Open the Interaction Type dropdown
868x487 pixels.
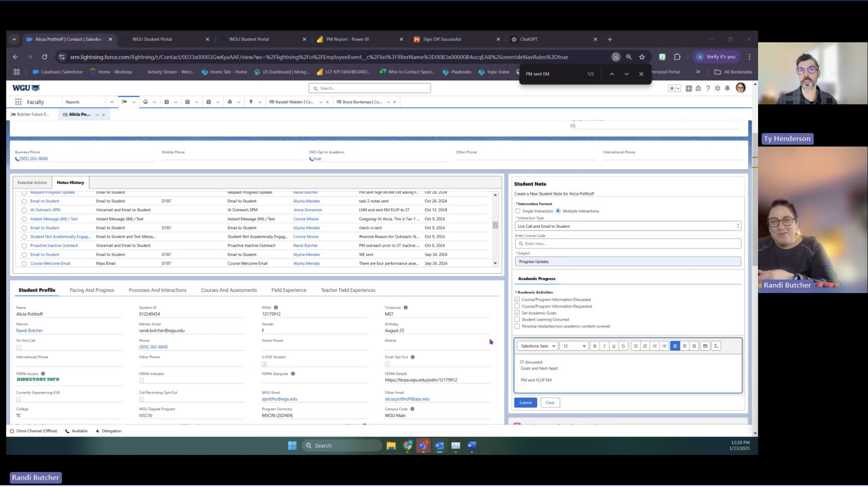(x=628, y=226)
